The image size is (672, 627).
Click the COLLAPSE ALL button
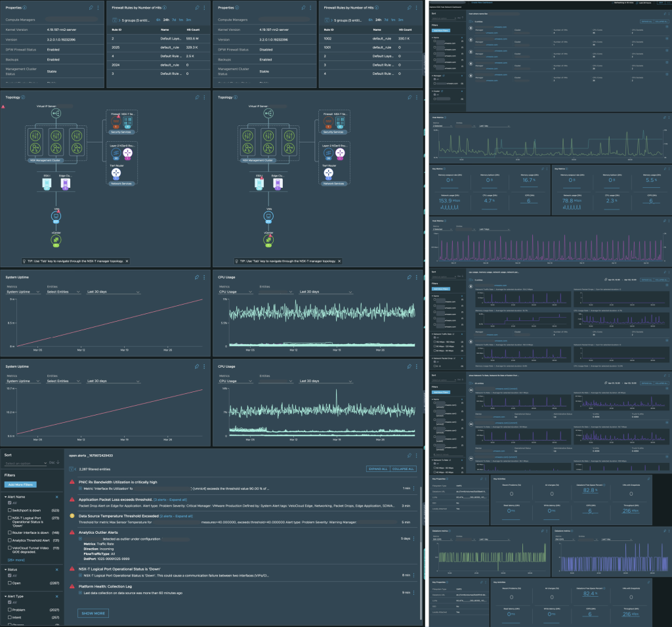(402, 469)
